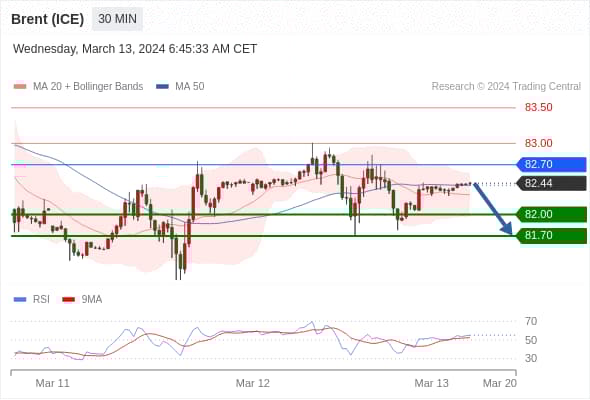
Task: Select the black 82.44 current price tag
Action: [x=551, y=184]
